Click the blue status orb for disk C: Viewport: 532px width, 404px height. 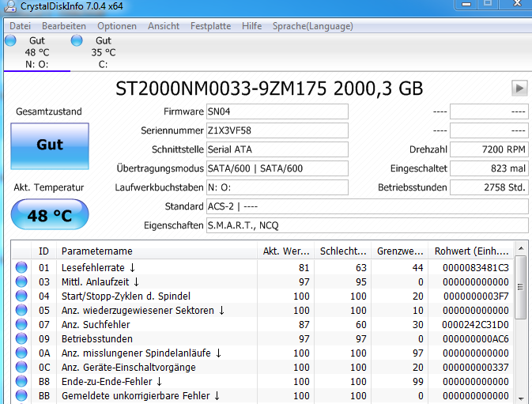[77, 40]
